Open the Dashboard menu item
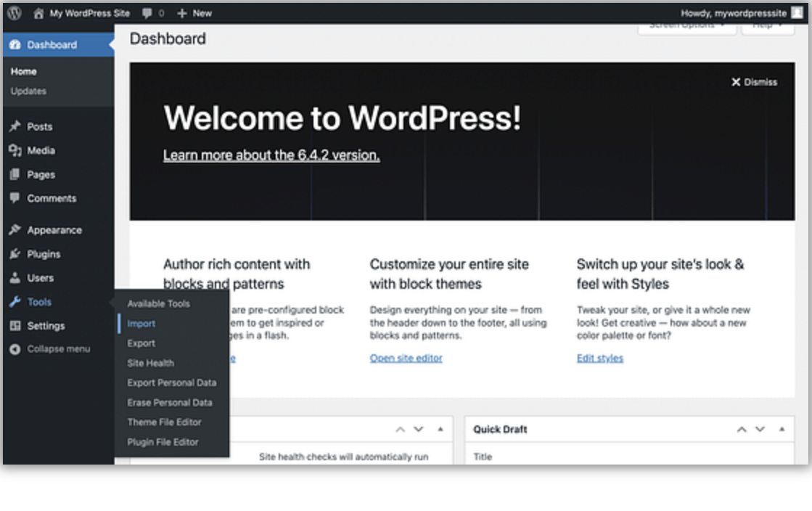Viewport: 812px width, 511px height. (x=58, y=45)
